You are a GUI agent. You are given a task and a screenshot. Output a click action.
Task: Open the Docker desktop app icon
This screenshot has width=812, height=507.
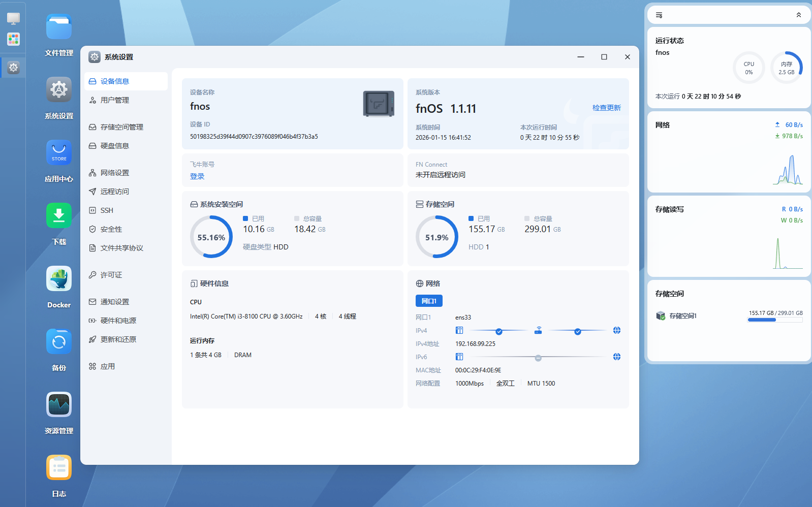point(59,278)
